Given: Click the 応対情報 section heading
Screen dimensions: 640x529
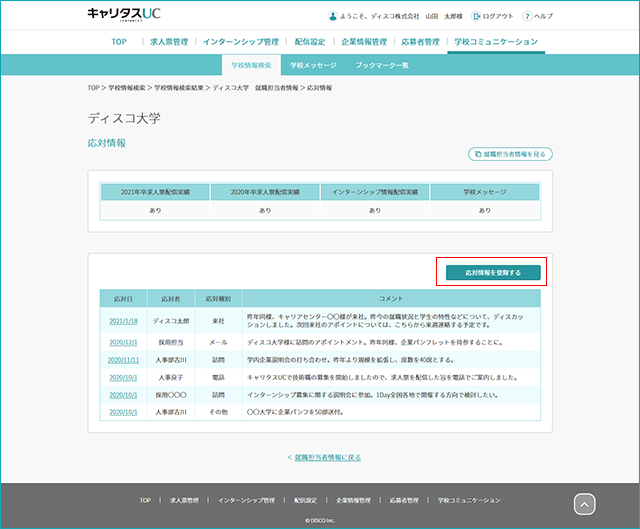Looking at the screenshot, I should (107, 143).
